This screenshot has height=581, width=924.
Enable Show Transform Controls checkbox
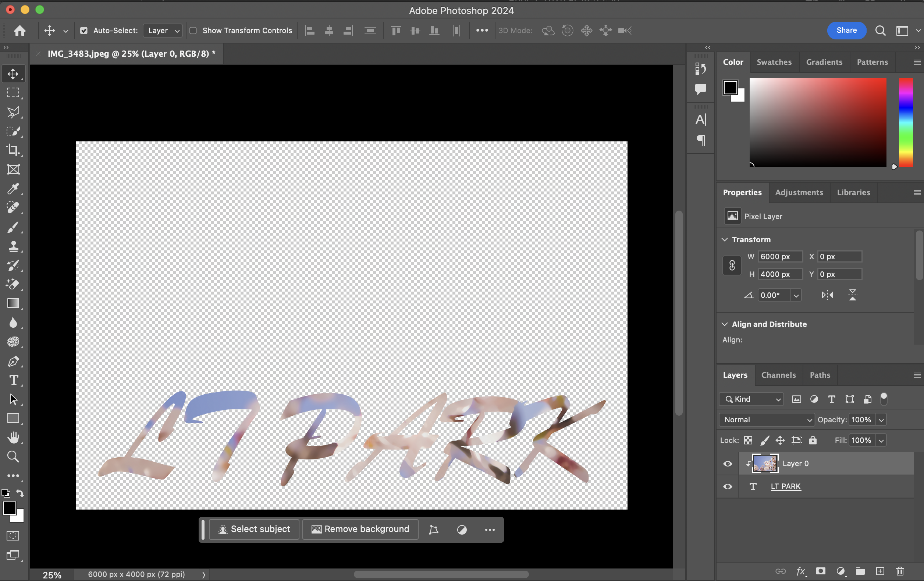193,31
